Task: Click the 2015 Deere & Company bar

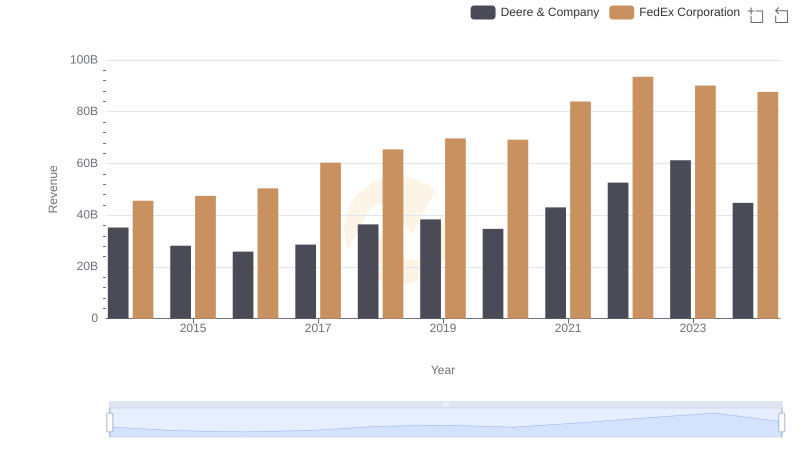Action: click(181, 283)
